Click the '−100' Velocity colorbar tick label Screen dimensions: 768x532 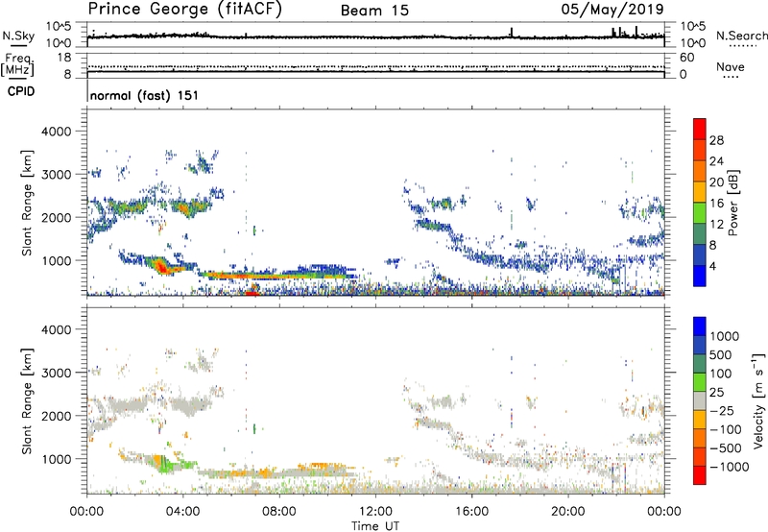(x=726, y=429)
